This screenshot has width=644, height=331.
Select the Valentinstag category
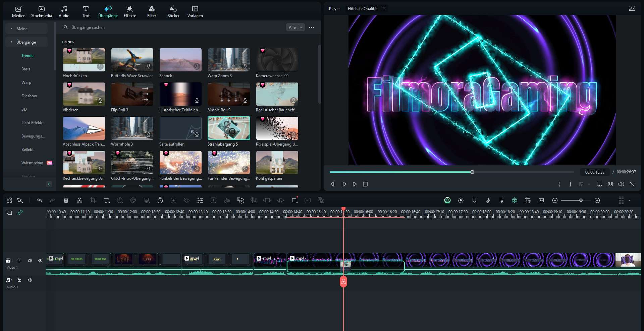click(32, 163)
